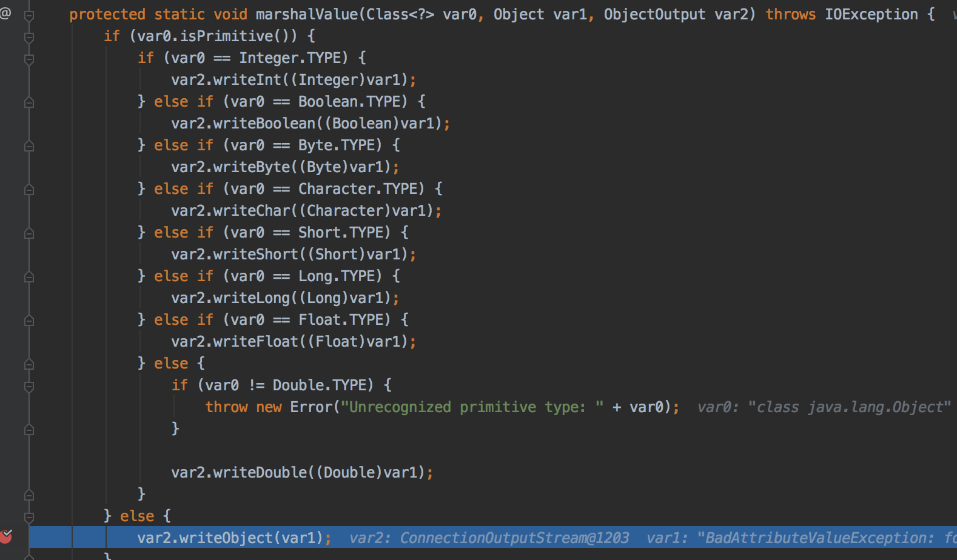957x560 pixels.
Task: Click 'Float.TYPE' in the else-if condition
Action: [340, 320]
